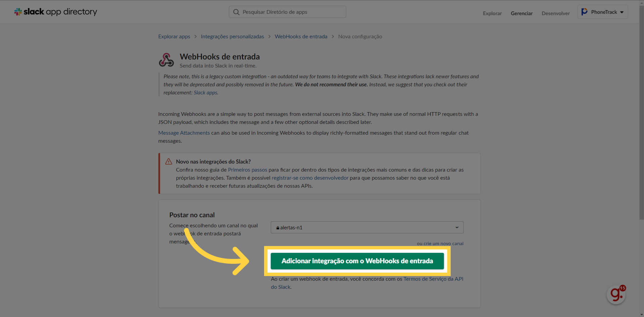Viewport: 644px width, 317px height.
Task: Go to Explorar apps breadcrumb
Action: pyautogui.click(x=174, y=36)
